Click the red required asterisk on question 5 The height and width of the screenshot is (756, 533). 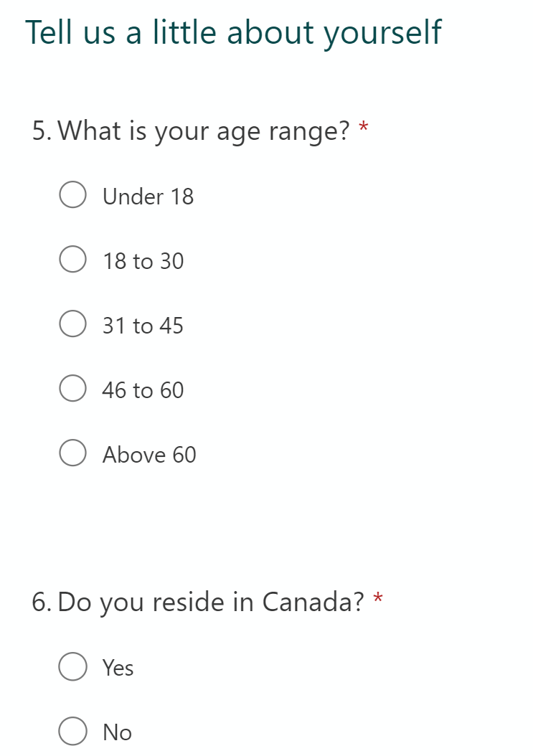point(364,128)
